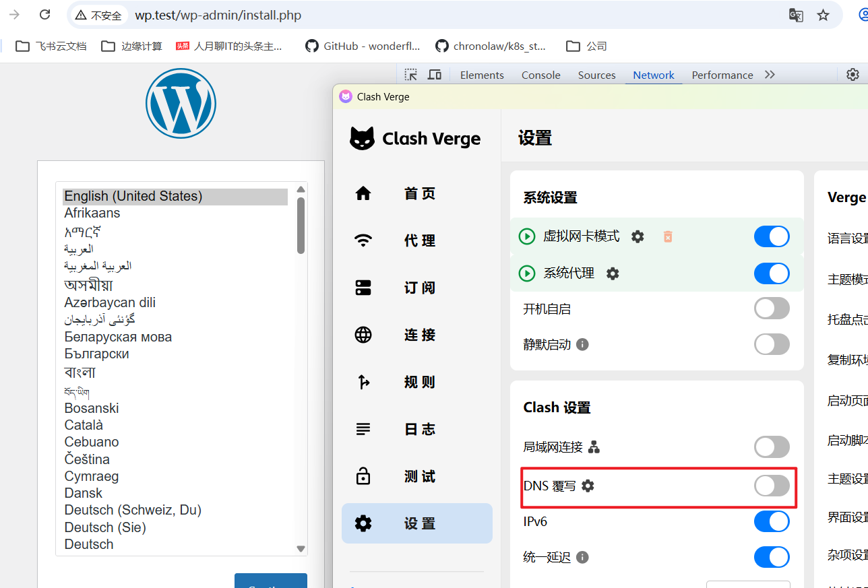Enable the 开机自启 switch
868x588 pixels.
click(772, 309)
